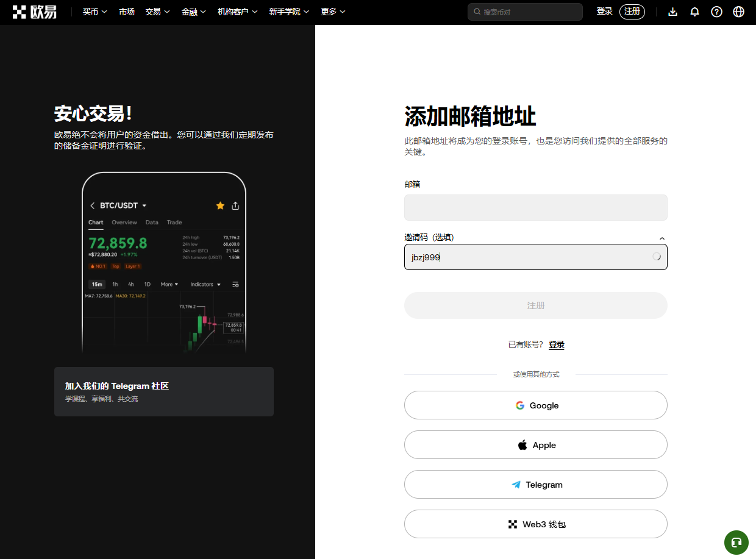Expand the 机构客户 dropdown menu

[238, 12]
